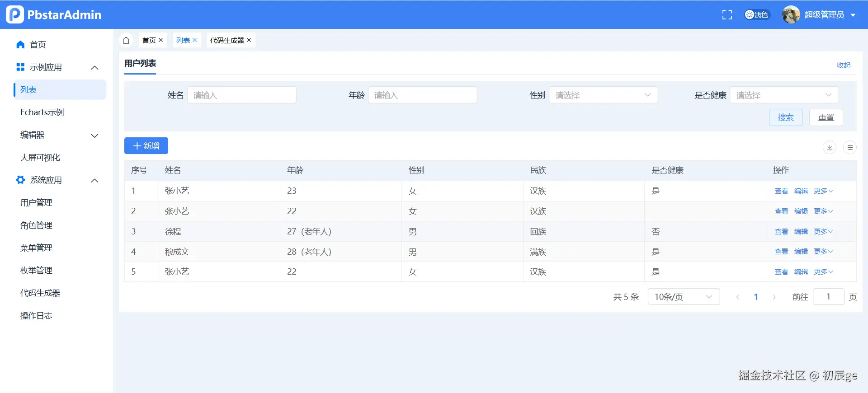Click the 收起 link to collapse filters
Screen dimensions: 868x393
tap(844, 65)
